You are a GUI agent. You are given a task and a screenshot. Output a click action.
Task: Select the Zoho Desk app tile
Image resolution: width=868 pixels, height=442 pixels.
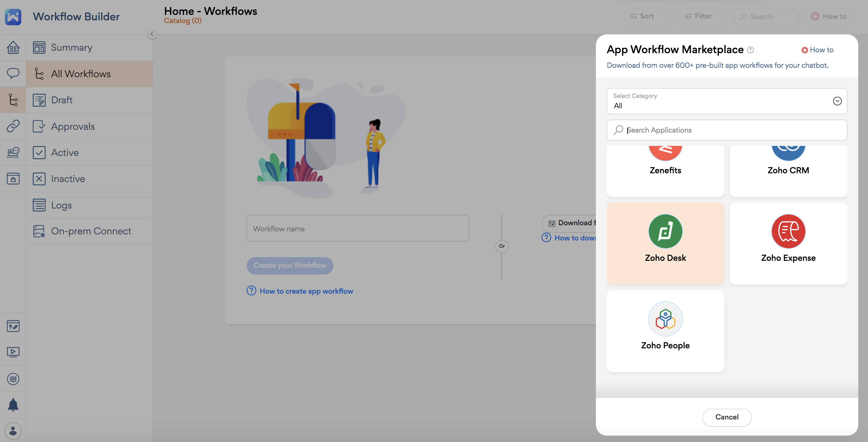point(665,243)
